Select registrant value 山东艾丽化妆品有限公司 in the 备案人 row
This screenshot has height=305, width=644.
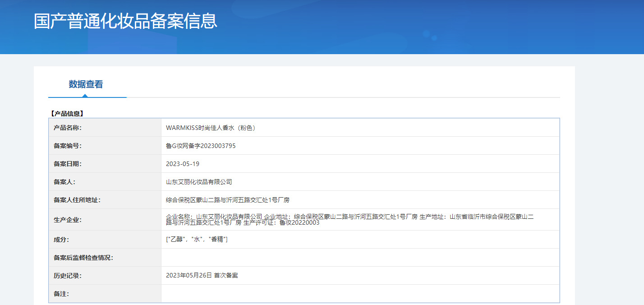click(199, 182)
